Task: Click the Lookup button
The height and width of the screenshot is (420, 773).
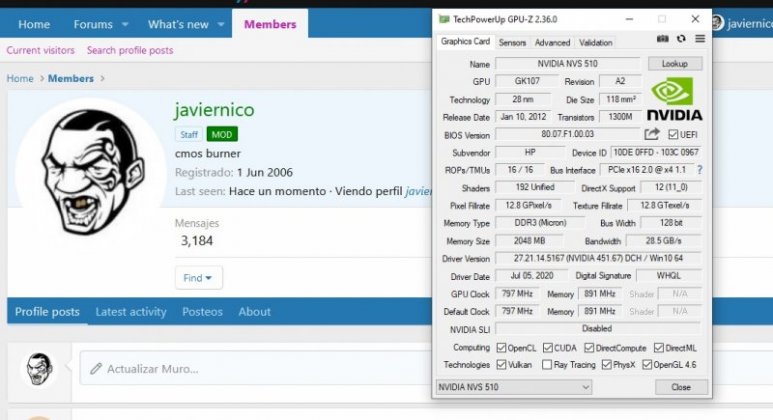Action: (674, 64)
